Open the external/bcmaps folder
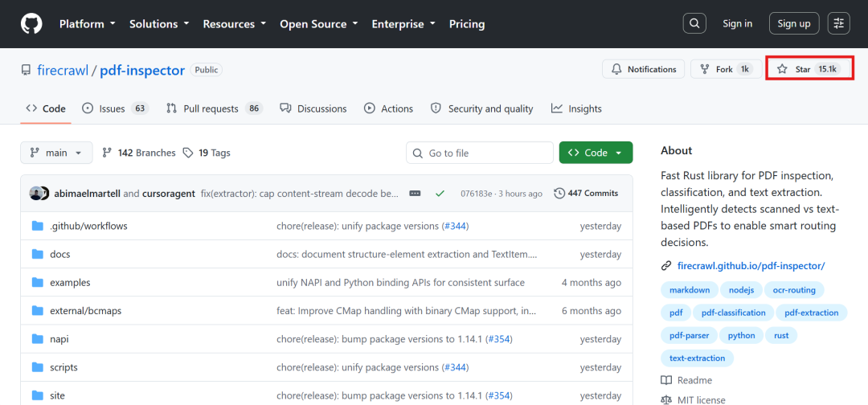 pos(85,311)
